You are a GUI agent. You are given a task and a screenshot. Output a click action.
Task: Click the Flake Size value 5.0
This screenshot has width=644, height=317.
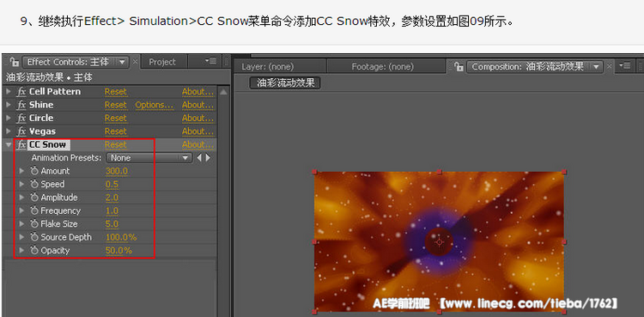[x=112, y=224]
